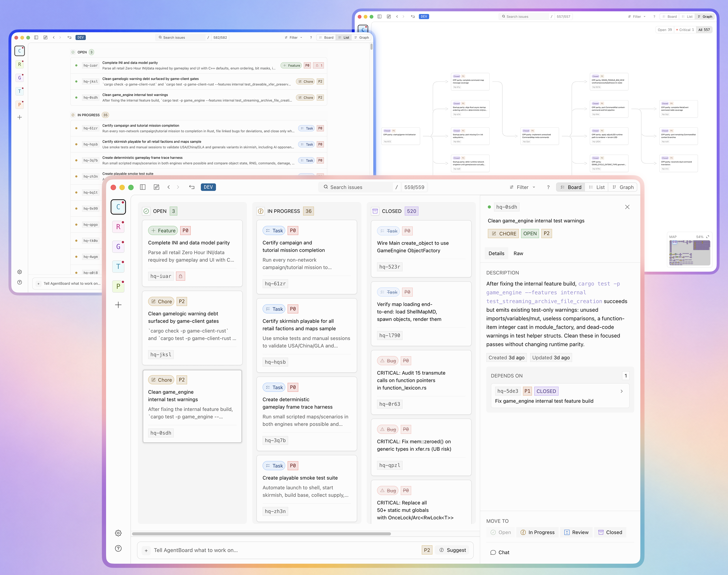Collapse IN PROGRESS section in list window
The width and height of the screenshot is (728, 575).
[89, 115]
